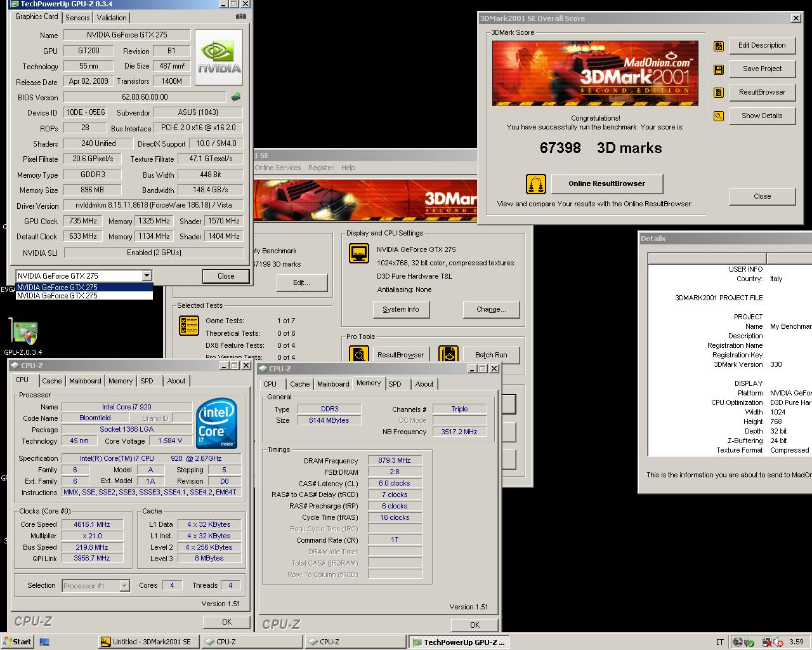This screenshot has width=812, height=650.
Task: Switch to the Validation tab in GPU-Z
Action: tap(111, 18)
